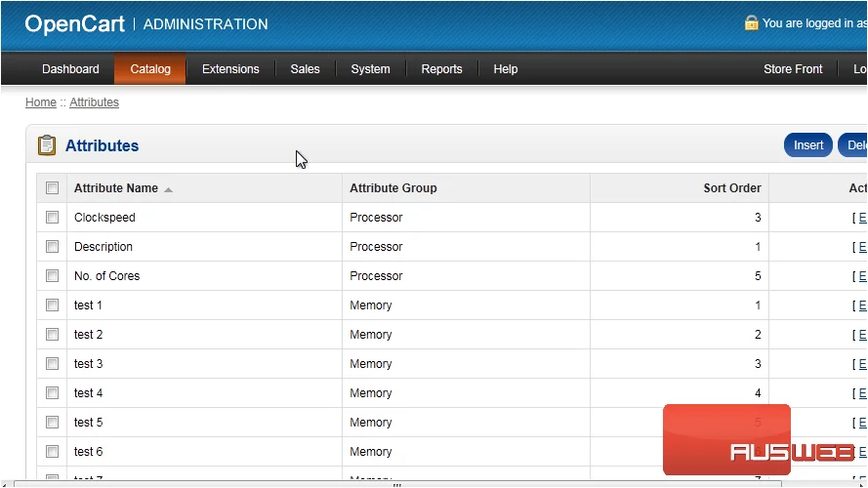This screenshot has height=488, width=868.
Task: Sort by Attribute Group column header
Action: click(393, 188)
